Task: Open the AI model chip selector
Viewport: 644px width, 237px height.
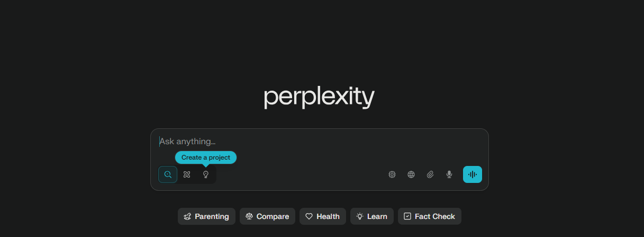Action: (x=392, y=174)
